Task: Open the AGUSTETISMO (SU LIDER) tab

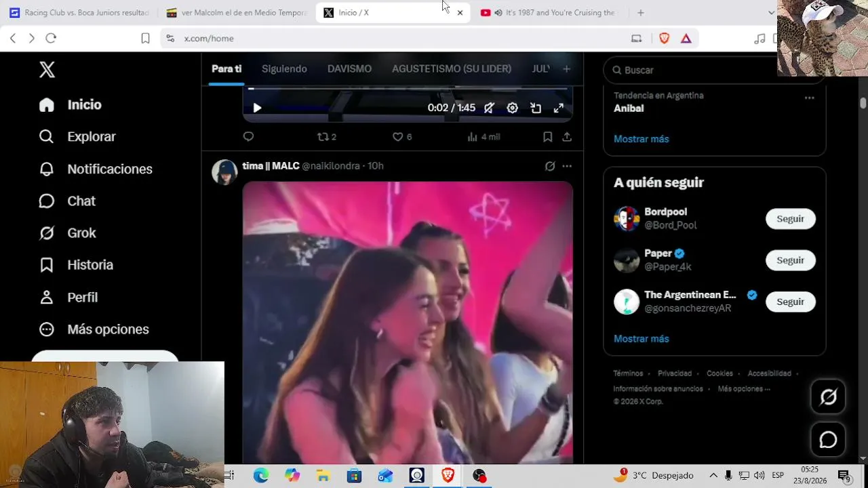Action: (452, 69)
